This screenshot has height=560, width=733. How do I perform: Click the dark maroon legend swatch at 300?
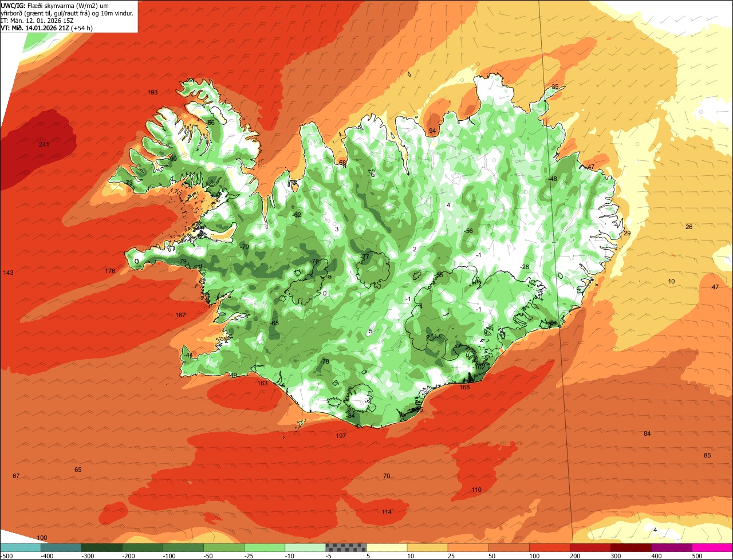point(630,547)
